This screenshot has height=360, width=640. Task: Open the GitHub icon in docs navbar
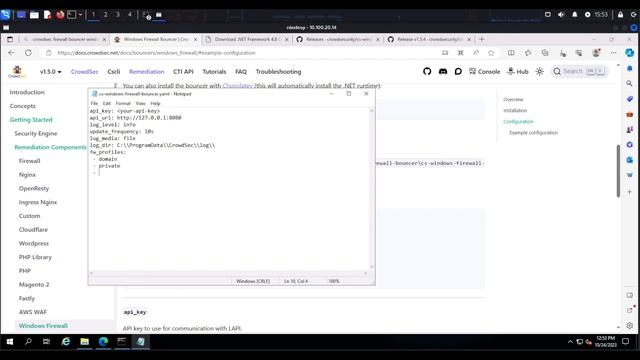[427, 71]
